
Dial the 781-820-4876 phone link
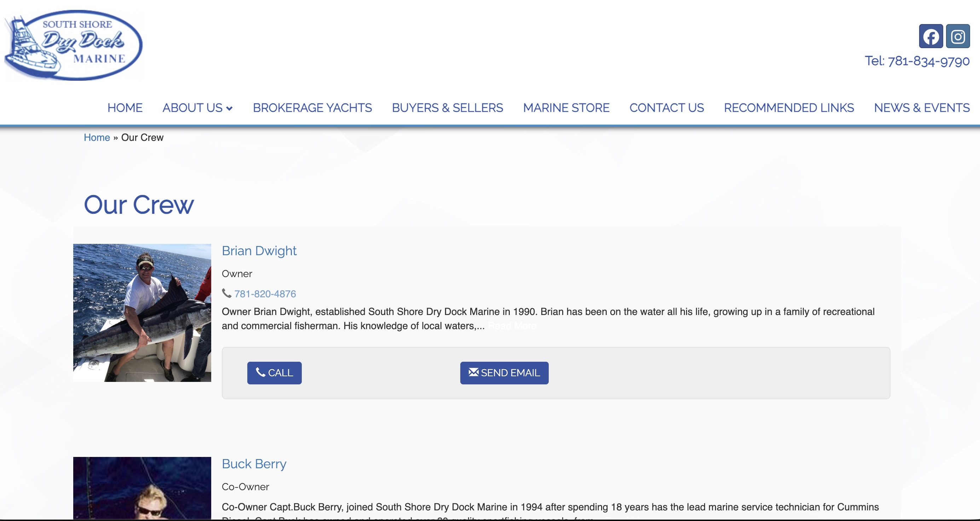pos(265,293)
